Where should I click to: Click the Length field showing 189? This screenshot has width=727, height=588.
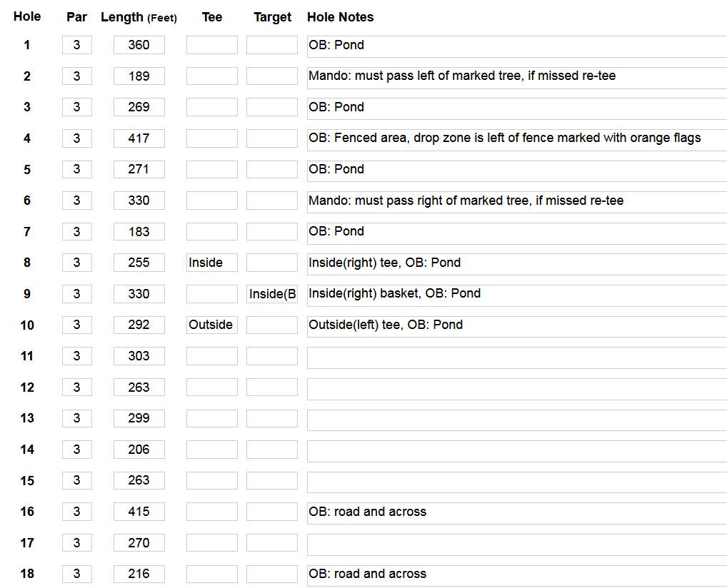(139, 76)
